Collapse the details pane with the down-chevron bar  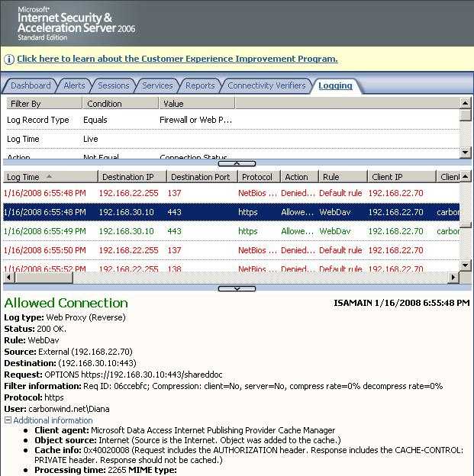pyautogui.click(x=237, y=288)
